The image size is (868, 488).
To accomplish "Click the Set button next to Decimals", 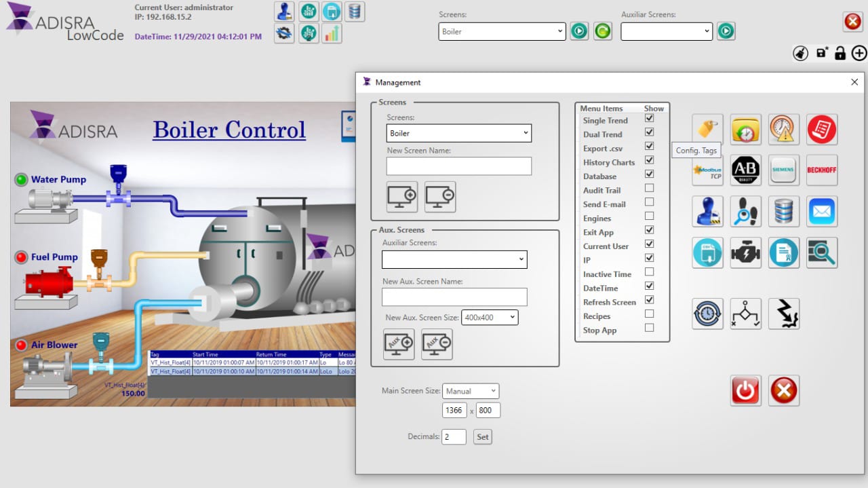I will [x=482, y=437].
